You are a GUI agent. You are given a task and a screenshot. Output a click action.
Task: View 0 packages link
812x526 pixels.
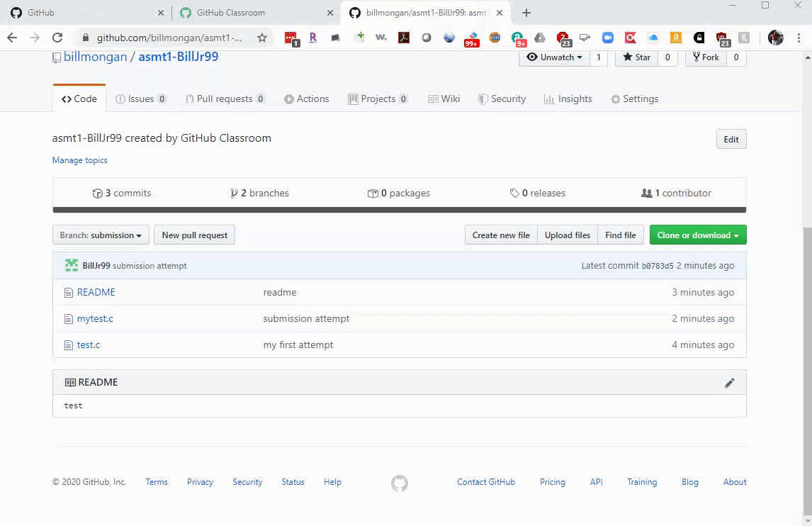399,194
